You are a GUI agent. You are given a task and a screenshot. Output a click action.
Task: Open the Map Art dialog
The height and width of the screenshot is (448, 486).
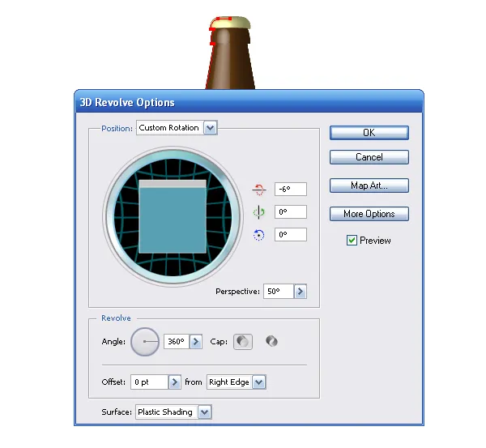coord(369,186)
